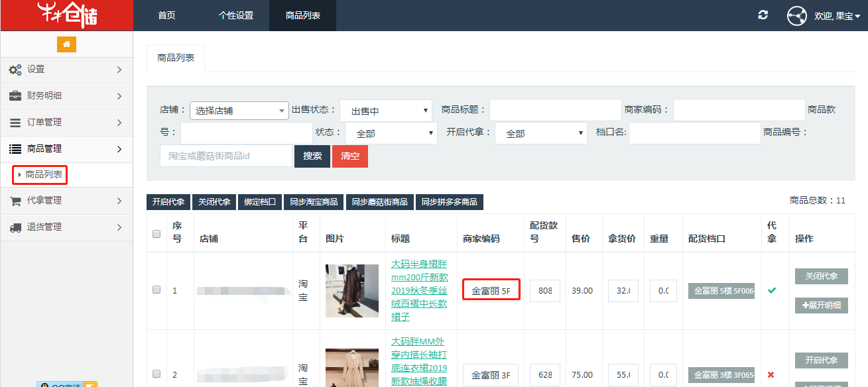Image resolution: width=868 pixels, height=387 pixels.
Task: Click the 商品款号 input field
Action: coord(247,133)
